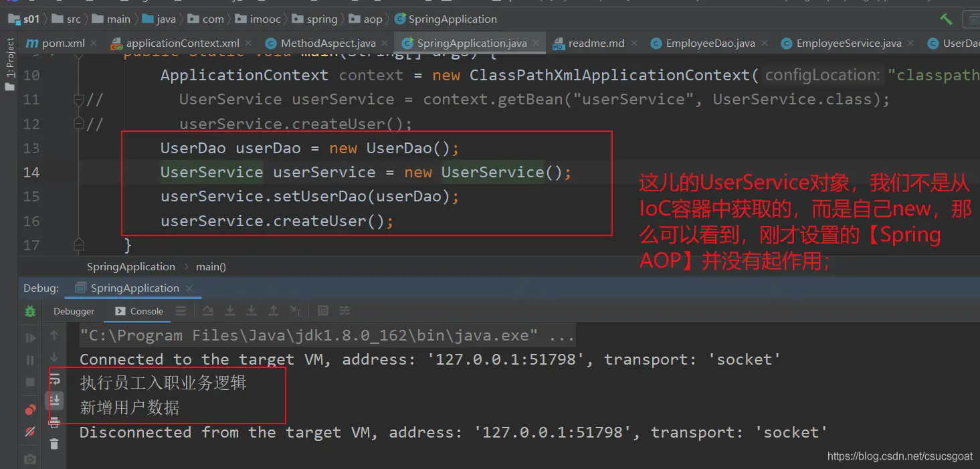Toggle soft-wrap in the console
This screenshot has width=980, height=469.
[x=54, y=379]
